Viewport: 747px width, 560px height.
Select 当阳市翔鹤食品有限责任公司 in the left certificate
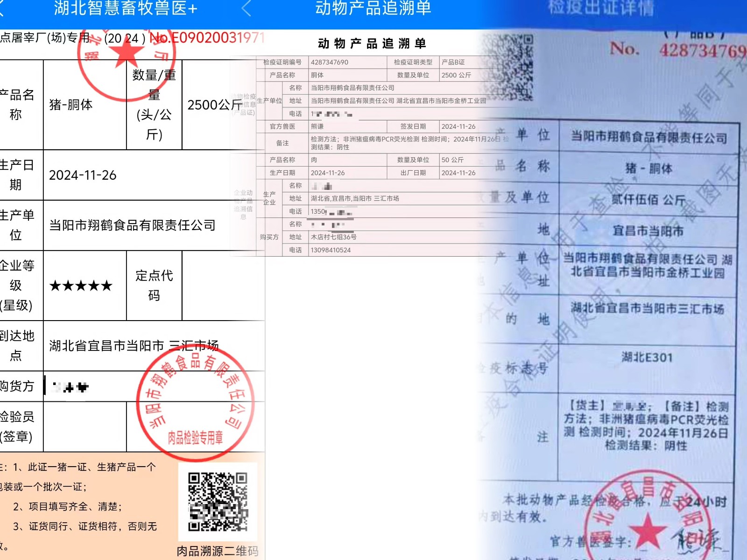132,225
